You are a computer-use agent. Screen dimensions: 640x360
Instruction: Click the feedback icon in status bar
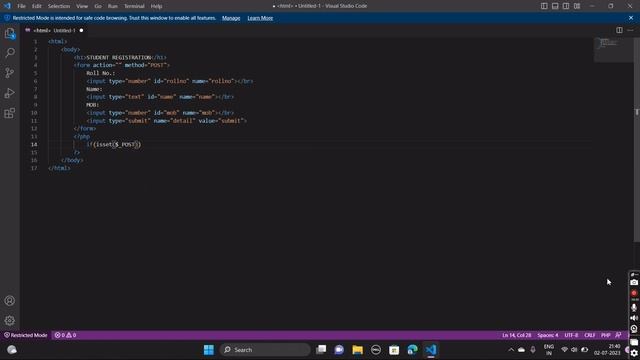point(618,335)
